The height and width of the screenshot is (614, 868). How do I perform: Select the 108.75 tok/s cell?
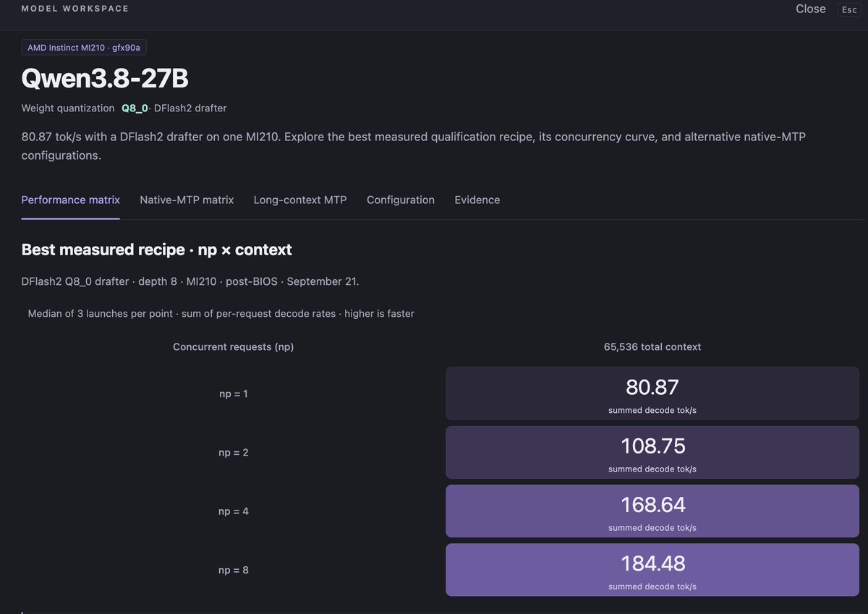click(x=652, y=452)
